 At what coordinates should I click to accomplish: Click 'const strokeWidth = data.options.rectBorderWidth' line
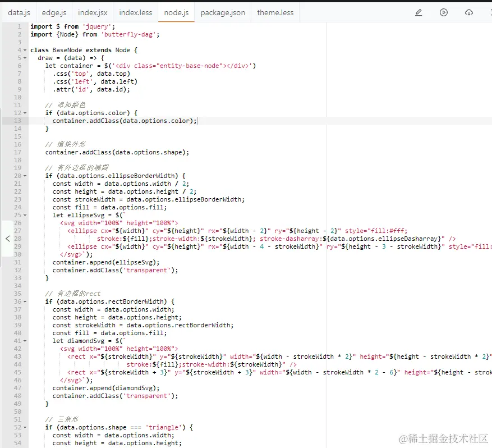tap(143, 325)
